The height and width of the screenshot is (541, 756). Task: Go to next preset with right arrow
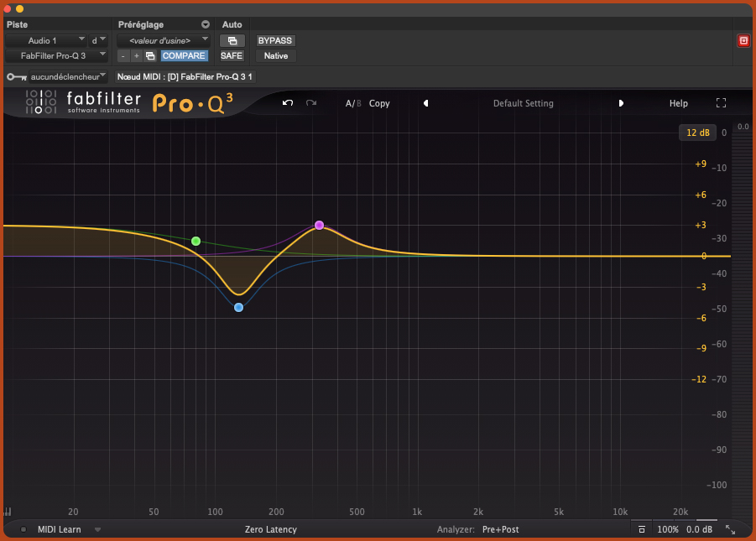click(x=621, y=103)
